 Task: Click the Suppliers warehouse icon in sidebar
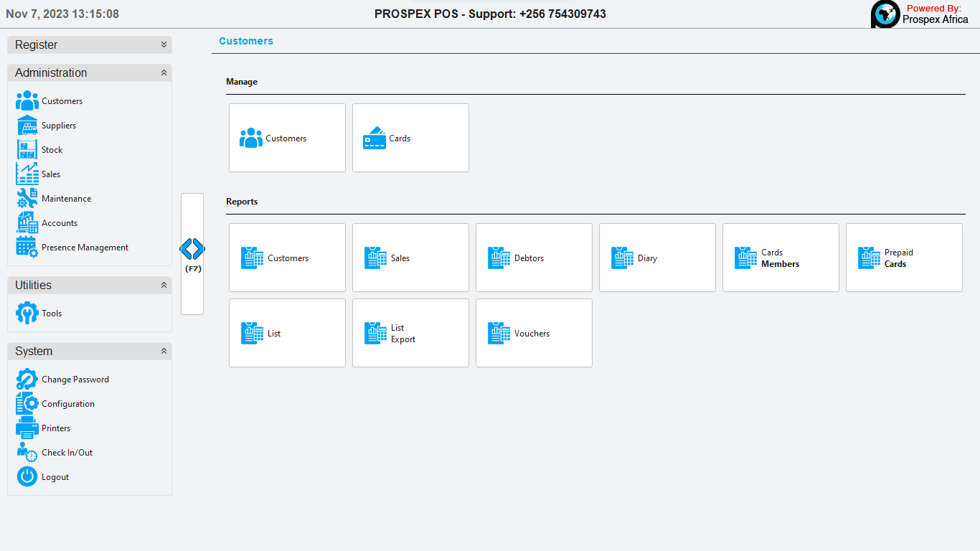(x=27, y=126)
